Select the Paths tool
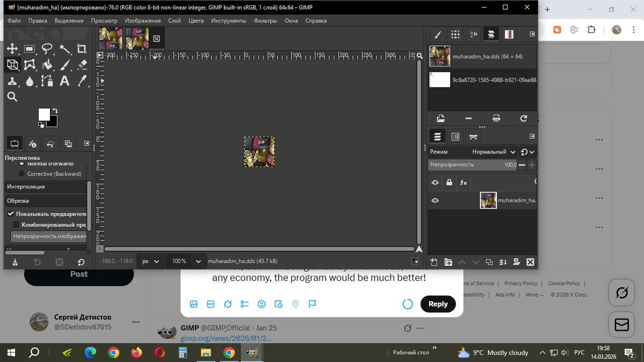The width and height of the screenshot is (644, 362). tap(47, 81)
